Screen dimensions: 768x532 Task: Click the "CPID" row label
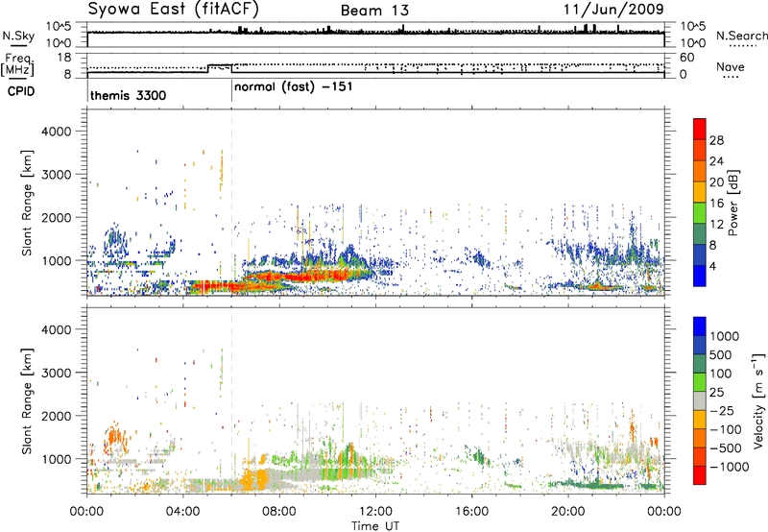21,91
